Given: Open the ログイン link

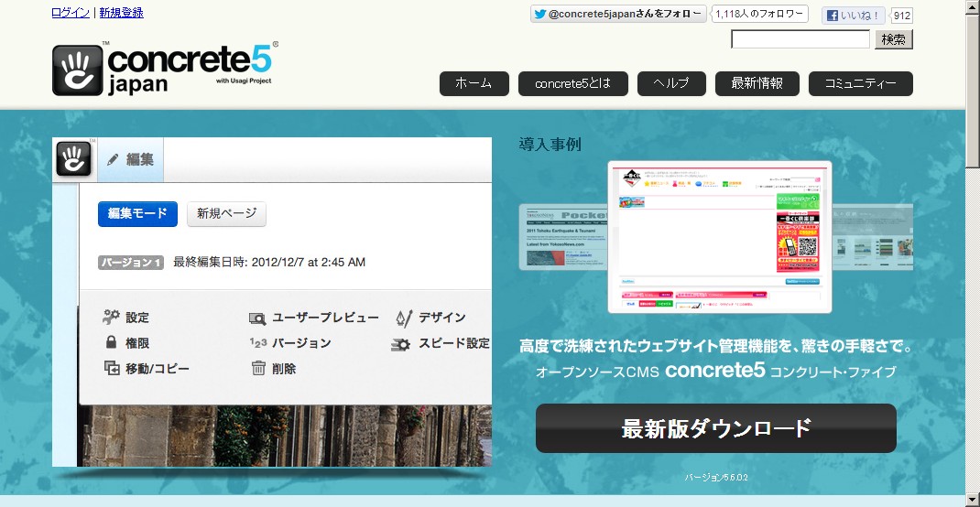Looking at the screenshot, I should (70, 13).
